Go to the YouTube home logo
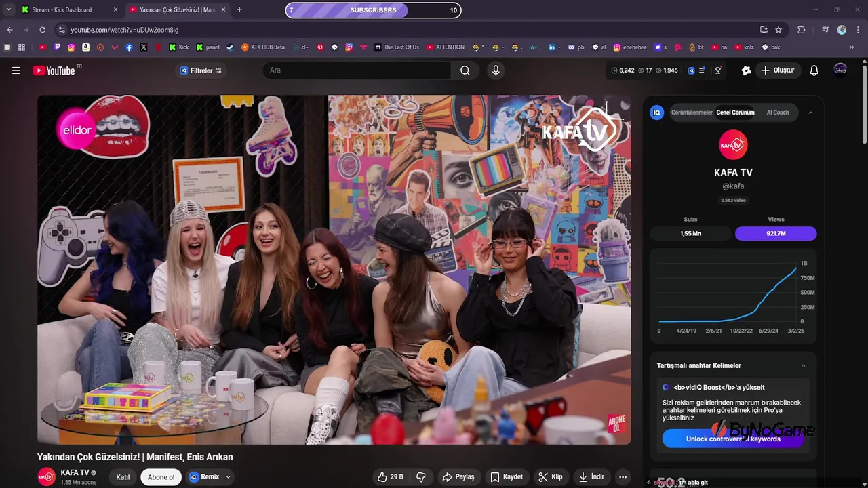 pyautogui.click(x=54, y=70)
